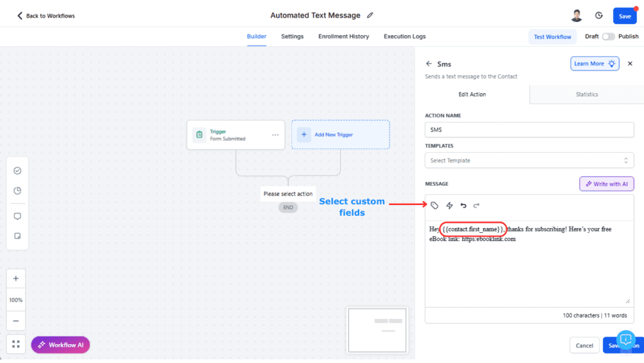This screenshot has width=644, height=363.
Task: Click Back to Workflows link
Action: tap(46, 16)
